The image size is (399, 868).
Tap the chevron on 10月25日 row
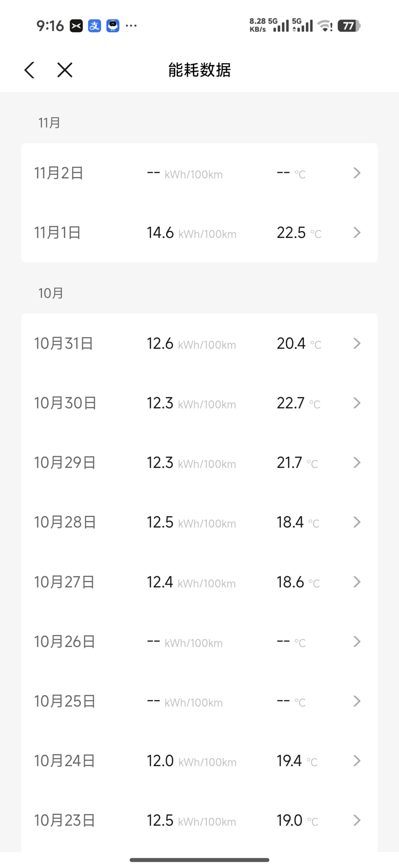point(357,701)
